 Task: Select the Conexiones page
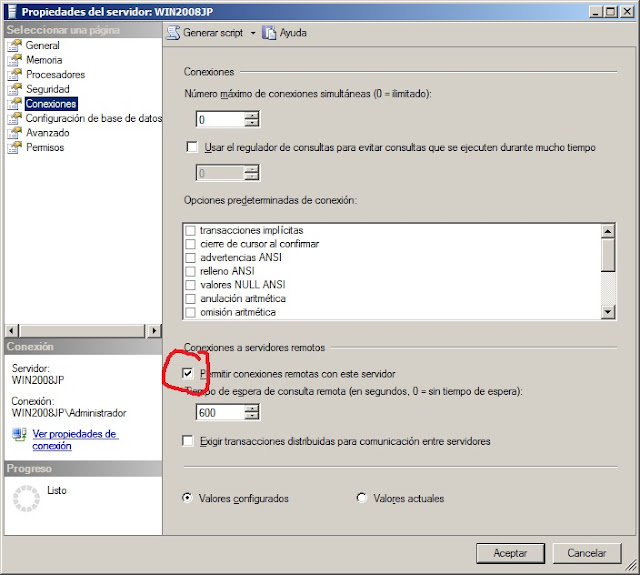(x=51, y=104)
